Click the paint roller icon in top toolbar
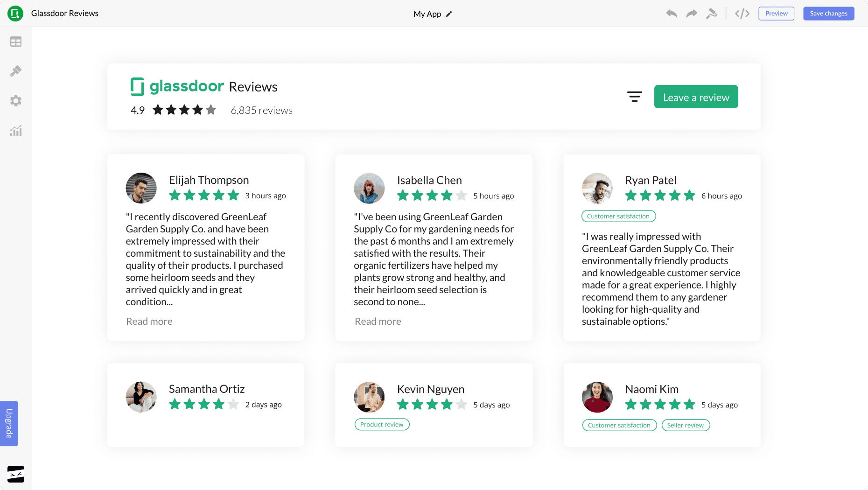Viewport: 868px width, 490px height. coord(712,14)
